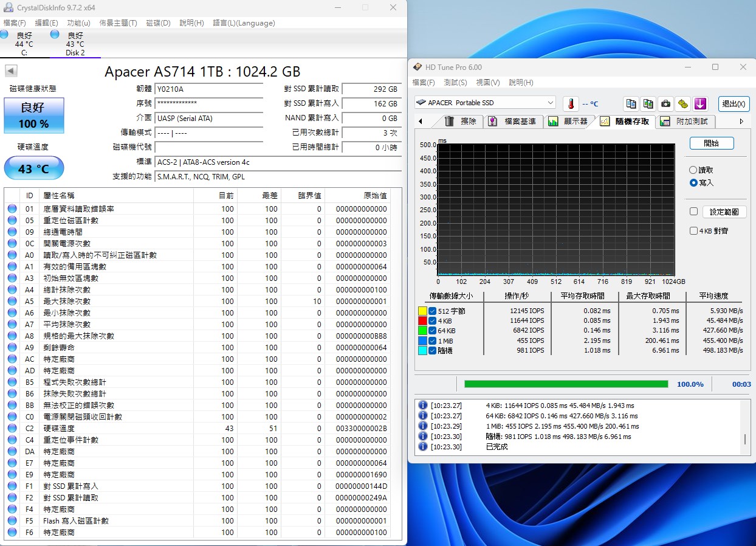Click the thermometer temperature icon
Image resolution: width=756 pixels, height=546 pixels.
[x=569, y=103]
